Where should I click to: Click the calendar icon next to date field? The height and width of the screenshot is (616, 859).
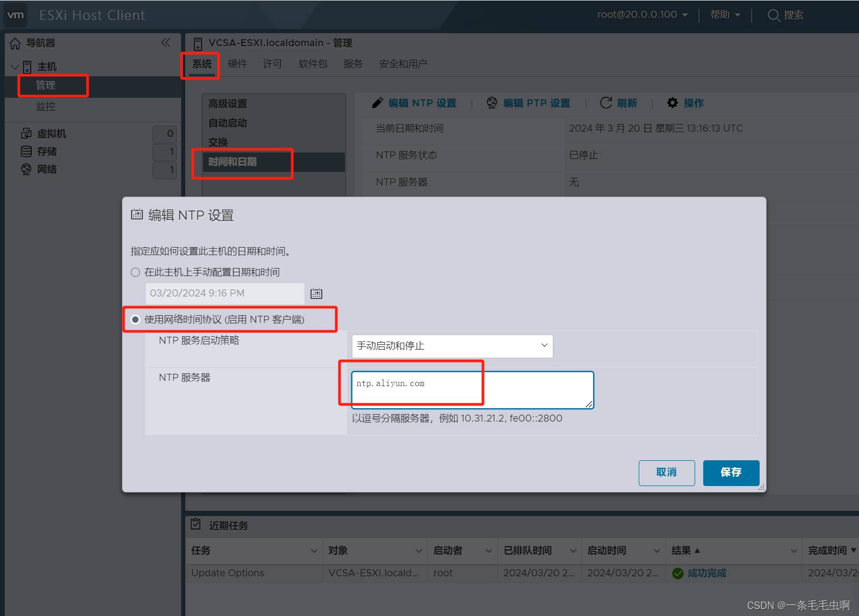click(x=316, y=293)
